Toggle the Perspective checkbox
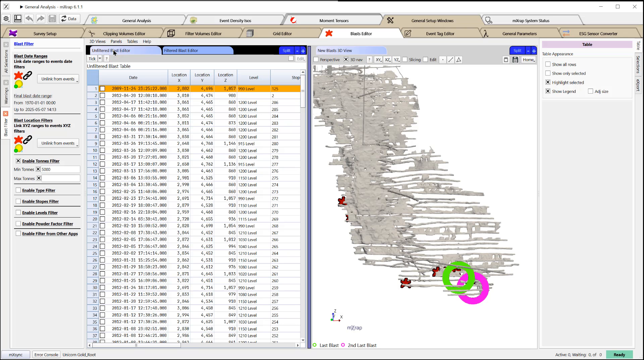 pos(316,60)
